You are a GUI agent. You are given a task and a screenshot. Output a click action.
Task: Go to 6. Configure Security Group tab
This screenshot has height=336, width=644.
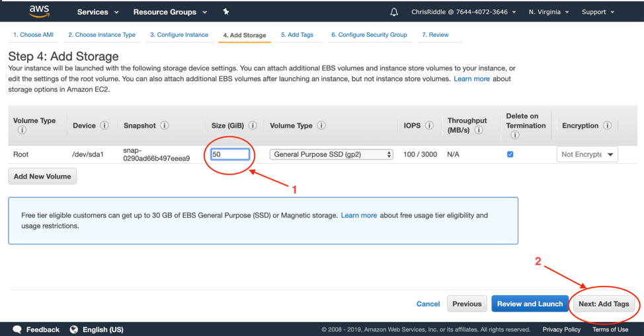click(x=369, y=35)
